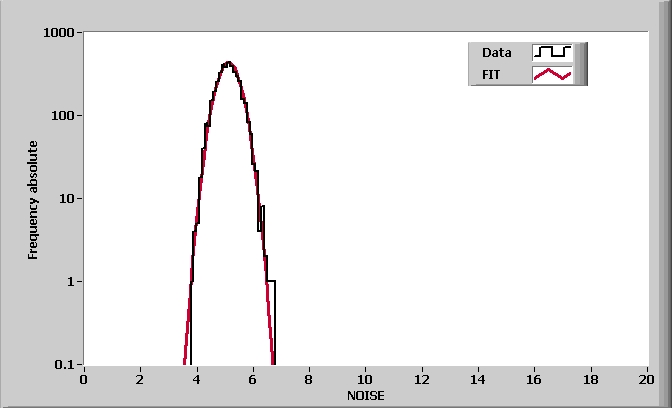This screenshot has width=672, height=408.
Task: Click the peak of the fitted curve
Action: coord(228,63)
